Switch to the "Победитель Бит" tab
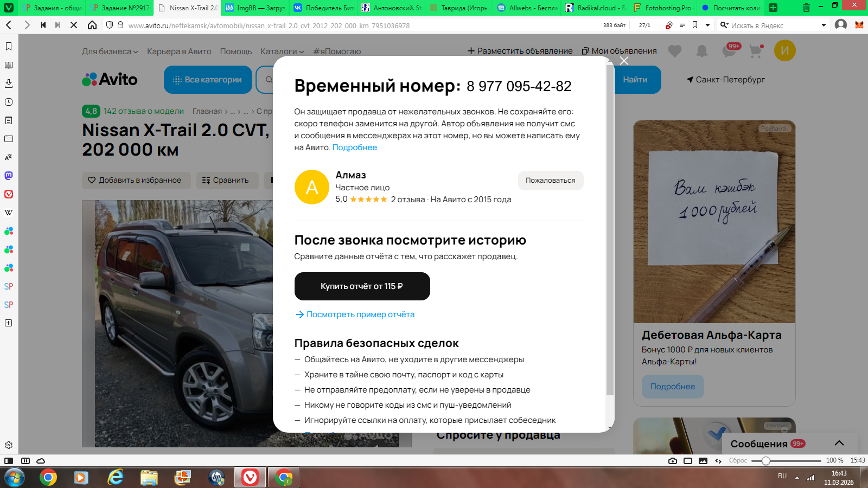 (x=323, y=8)
